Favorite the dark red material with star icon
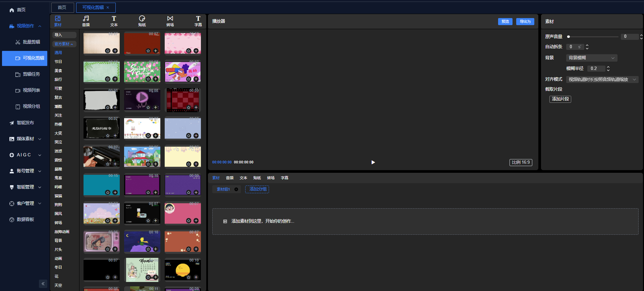Image resolution: width=644 pixels, height=291 pixels. (148, 51)
